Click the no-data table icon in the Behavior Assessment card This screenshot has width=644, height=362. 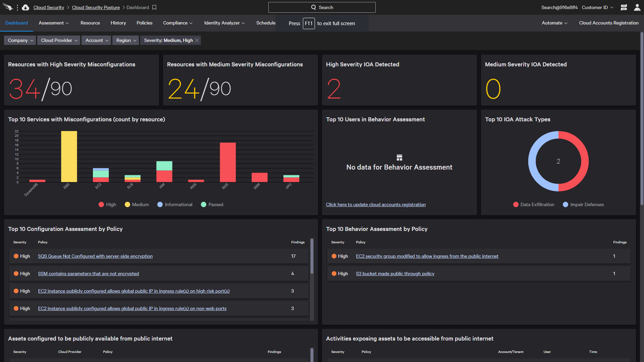click(x=399, y=158)
